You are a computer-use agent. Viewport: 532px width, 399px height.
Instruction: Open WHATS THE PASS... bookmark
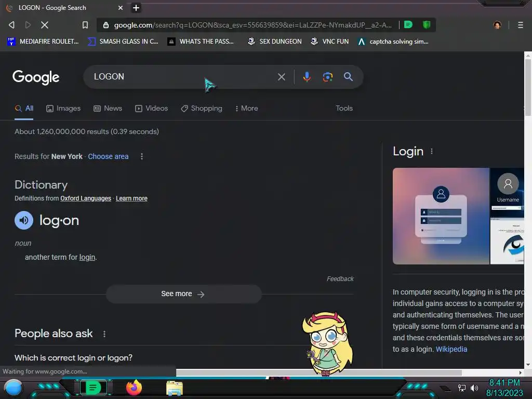[201, 42]
